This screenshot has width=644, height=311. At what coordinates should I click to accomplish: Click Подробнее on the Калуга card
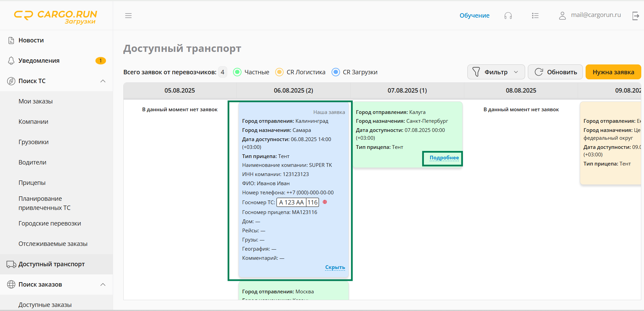pos(444,158)
